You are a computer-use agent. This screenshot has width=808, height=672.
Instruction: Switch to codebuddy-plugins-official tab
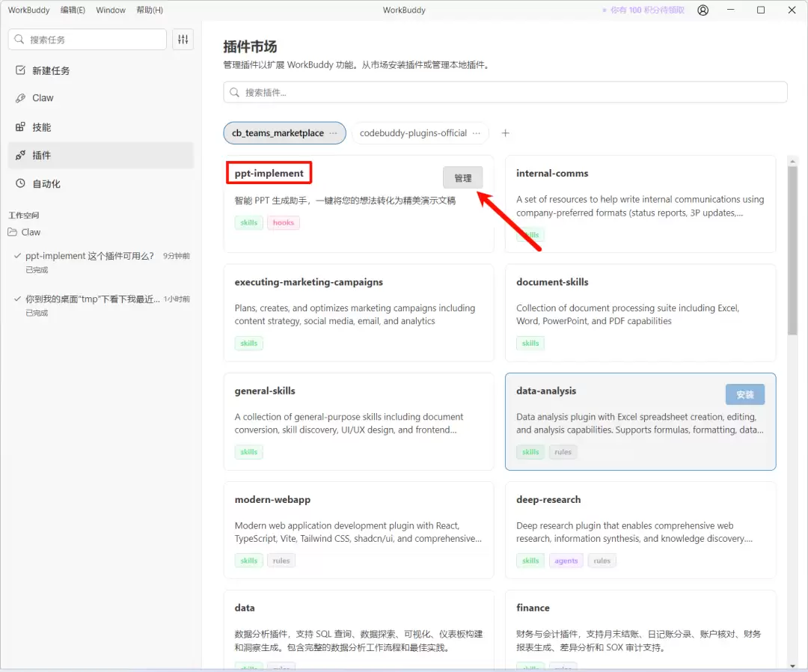click(x=413, y=133)
